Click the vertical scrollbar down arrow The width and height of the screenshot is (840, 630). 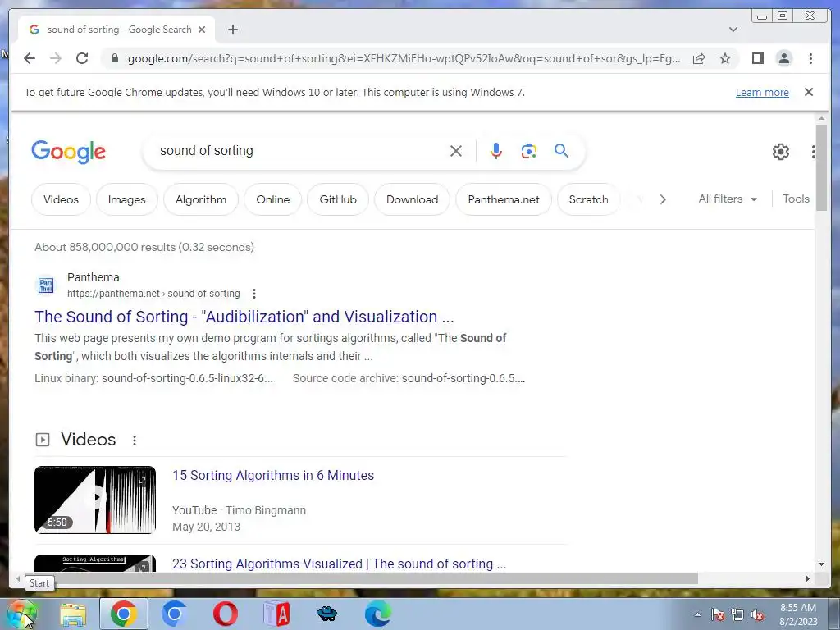821,564
